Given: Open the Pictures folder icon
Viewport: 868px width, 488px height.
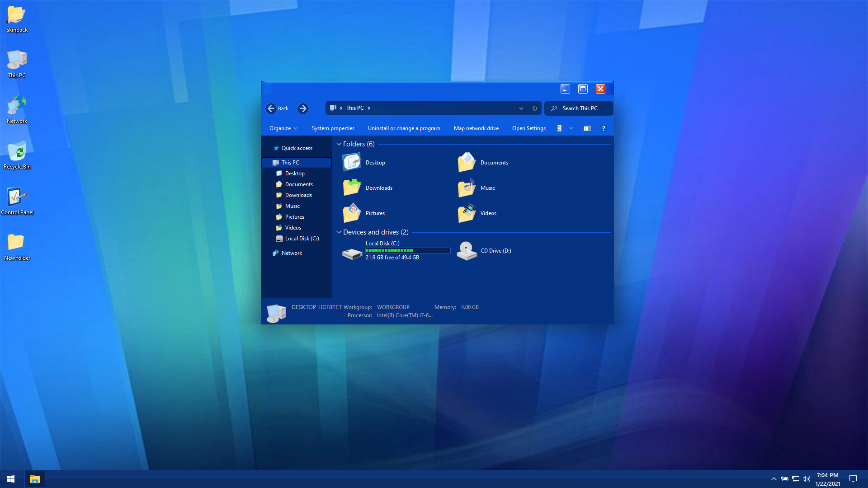Looking at the screenshot, I should tap(352, 213).
